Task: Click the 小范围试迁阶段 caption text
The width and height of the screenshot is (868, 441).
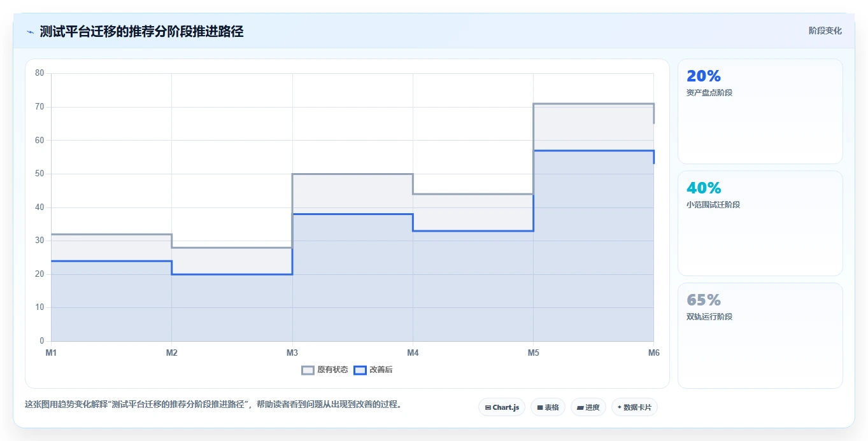Action: pyautogui.click(x=713, y=205)
